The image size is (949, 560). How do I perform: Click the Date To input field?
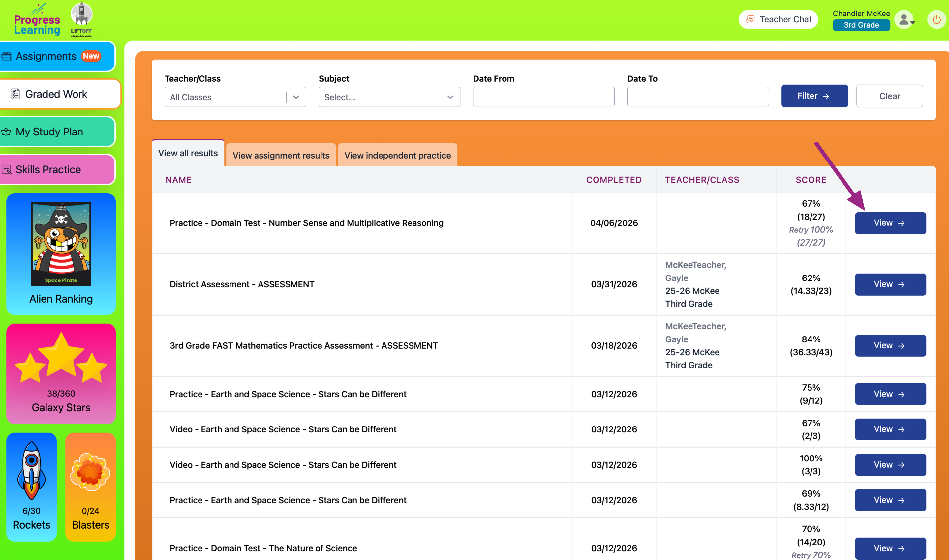(698, 97)
